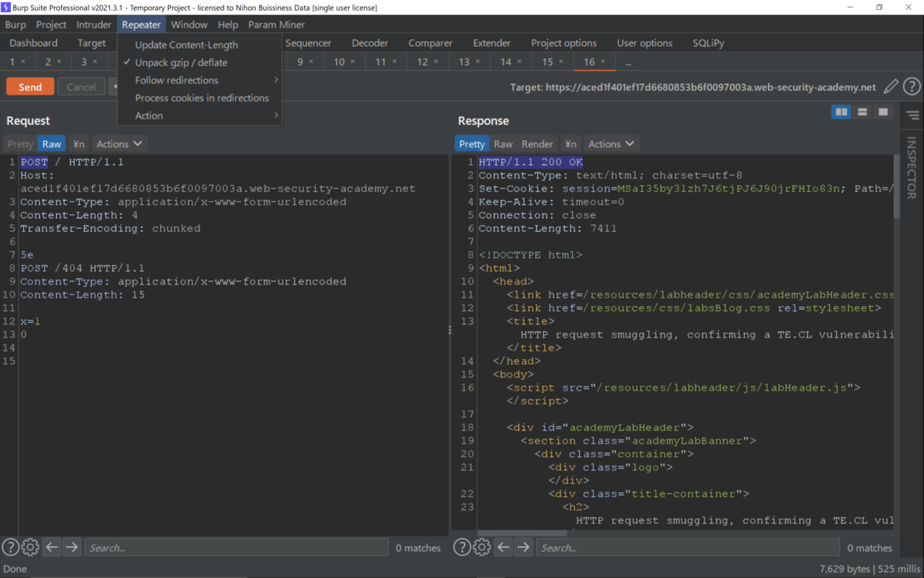This screenshot has height=578, width=924.
Task: Click 'Content-Length: 7411' in the response
Action: (x=547, y=228)
